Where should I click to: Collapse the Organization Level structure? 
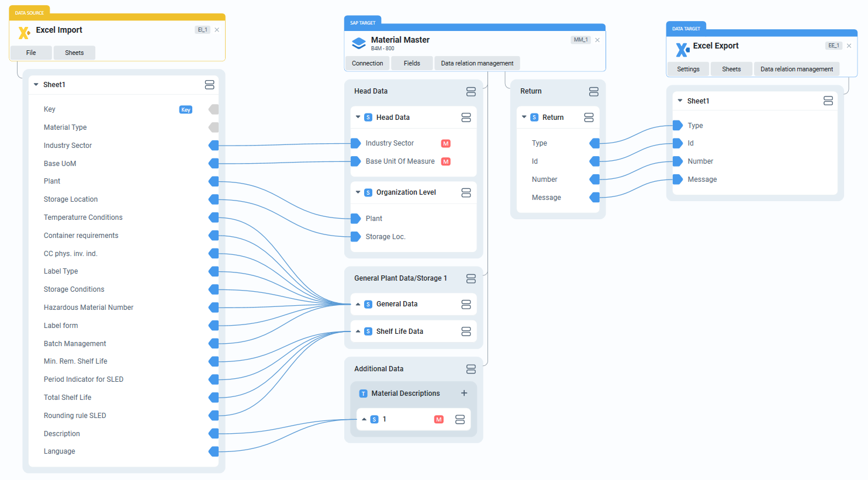coord(358,192)
